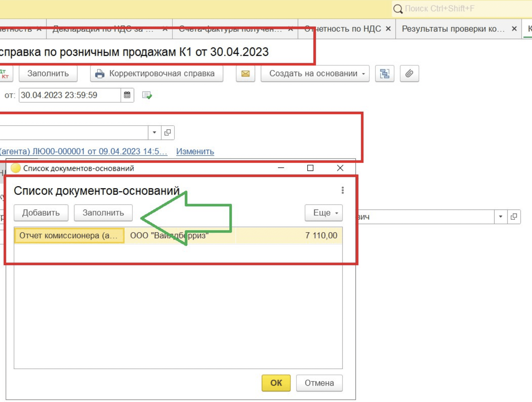Select the Отчет комиссионера cell
532x402 pixels.
coord(69,236)
